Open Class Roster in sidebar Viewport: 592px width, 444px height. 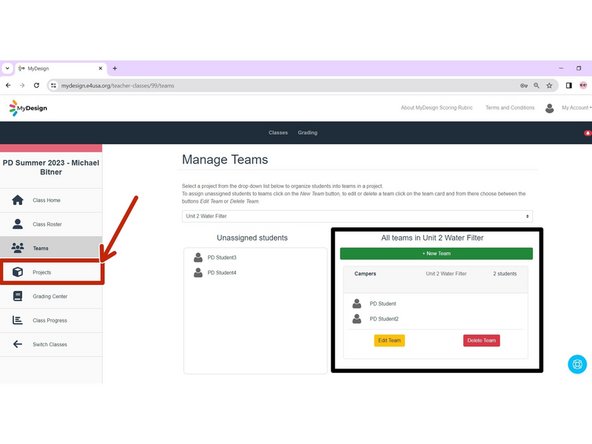click(x=47, y=224)
